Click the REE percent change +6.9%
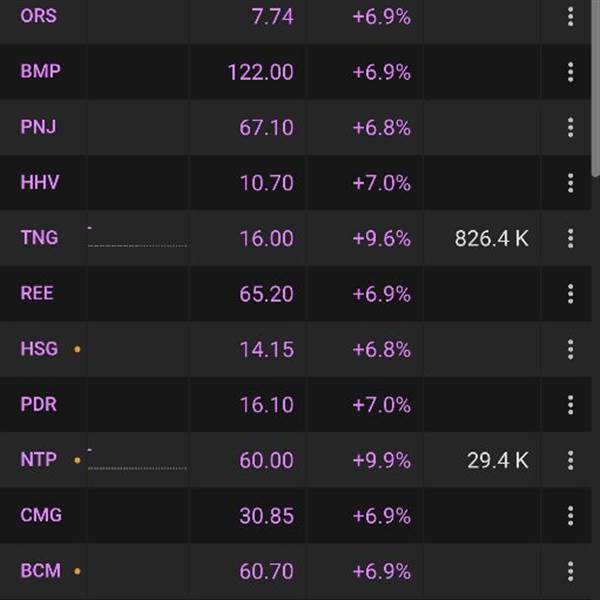600x600 pixels. point(381,294)
